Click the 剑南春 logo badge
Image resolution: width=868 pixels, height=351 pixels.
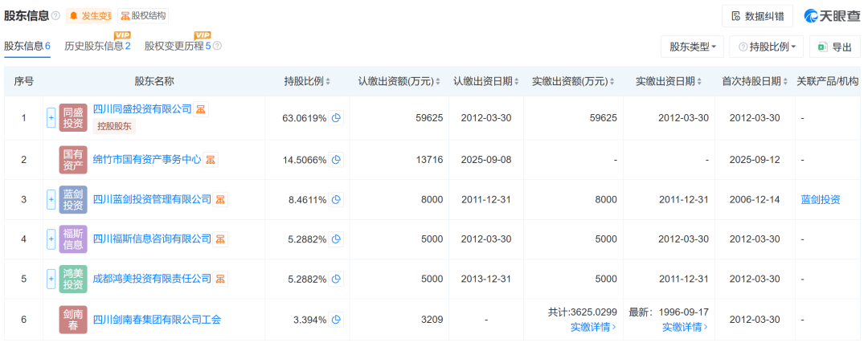tap(73, 320)
